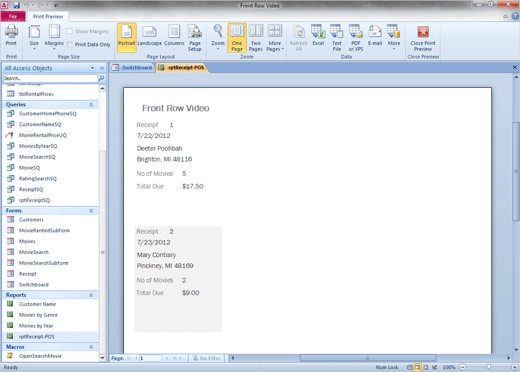The width and height of the screenshot is (520, 372).
Task: Open All Access Objects dropdown arrow
Action: tap(92, 68)
